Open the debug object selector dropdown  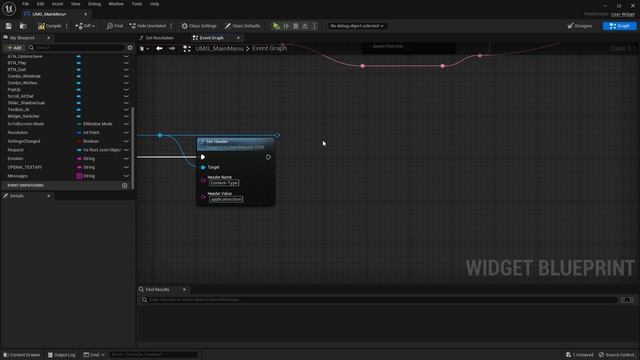[x=357, y=26]
